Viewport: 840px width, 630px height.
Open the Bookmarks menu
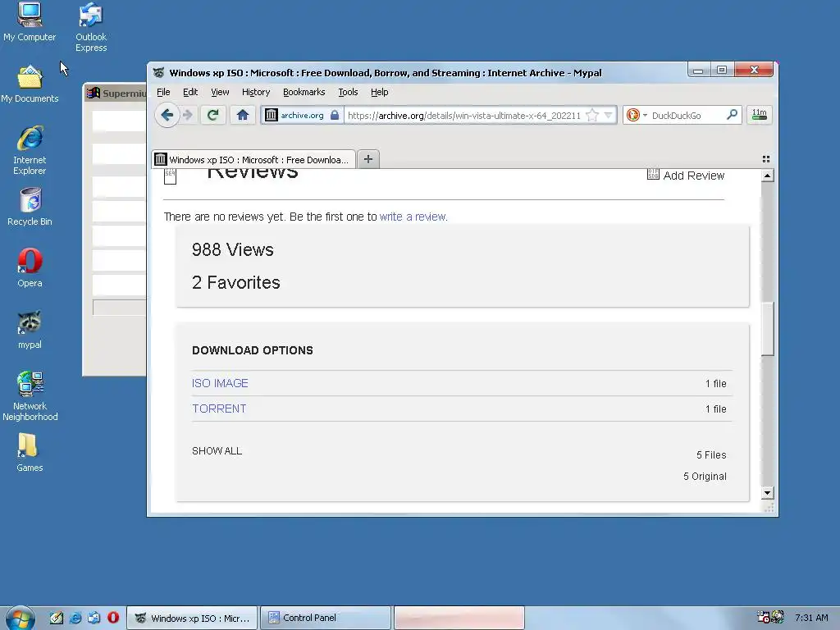click(304, 92)
